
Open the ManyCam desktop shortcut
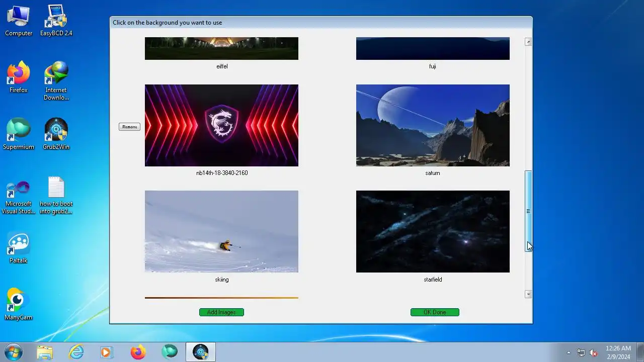click(19, 305)
